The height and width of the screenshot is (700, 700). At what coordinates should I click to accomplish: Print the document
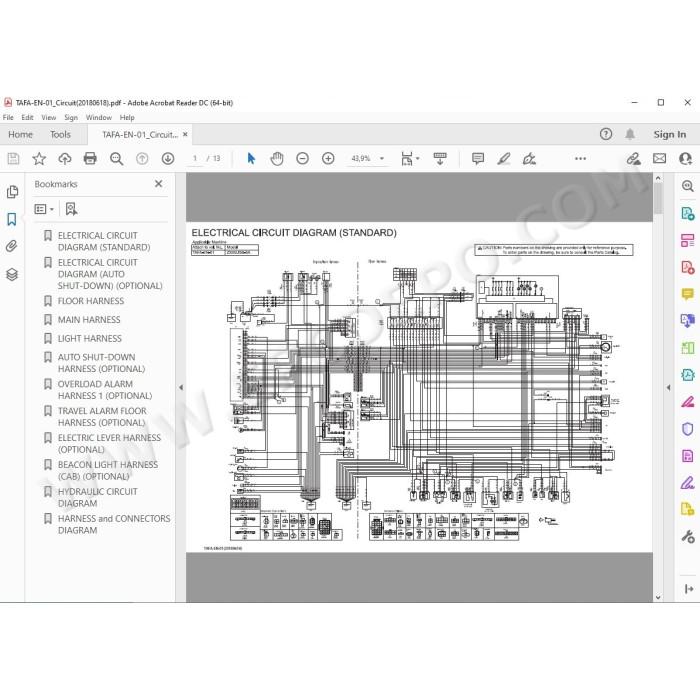pyautogui.click(x=90, y=158)
